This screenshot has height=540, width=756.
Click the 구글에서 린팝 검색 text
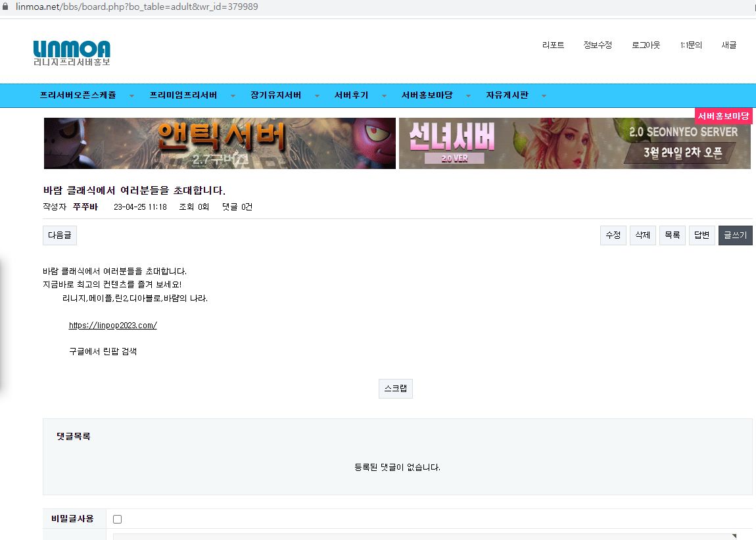point(103,351)
